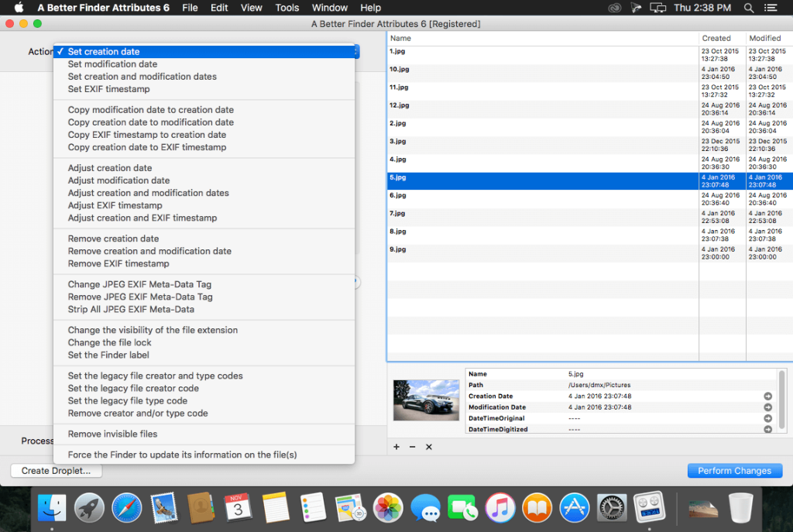Click the Perform Changes button
The height and width of the screenshot is (532, 793).
tap(734, 470)
